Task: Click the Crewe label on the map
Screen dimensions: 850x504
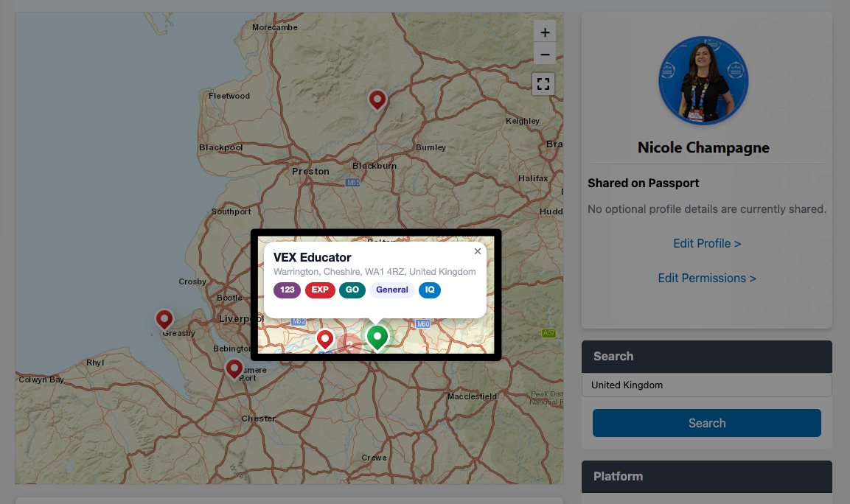Action: pos(374,458)
